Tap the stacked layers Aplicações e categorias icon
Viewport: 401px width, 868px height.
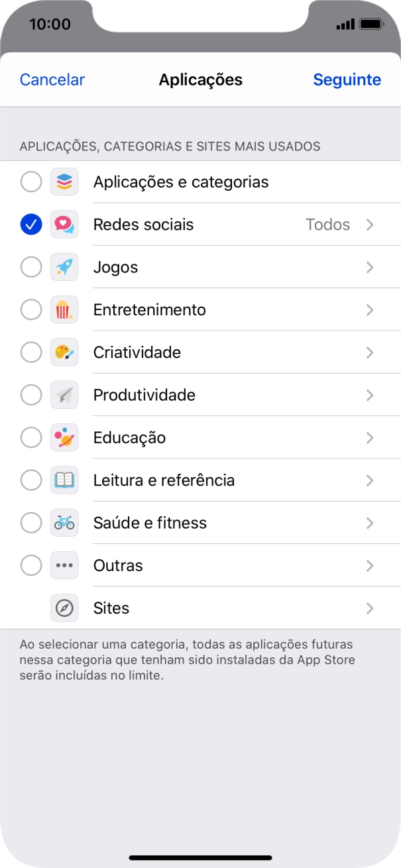[64, 182]
